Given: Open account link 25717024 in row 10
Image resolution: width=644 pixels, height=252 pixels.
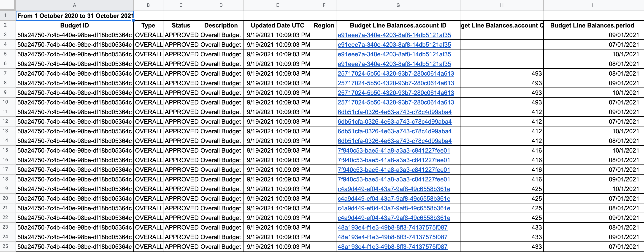Looking at the screenshot, I should click(x=396, y=102).
